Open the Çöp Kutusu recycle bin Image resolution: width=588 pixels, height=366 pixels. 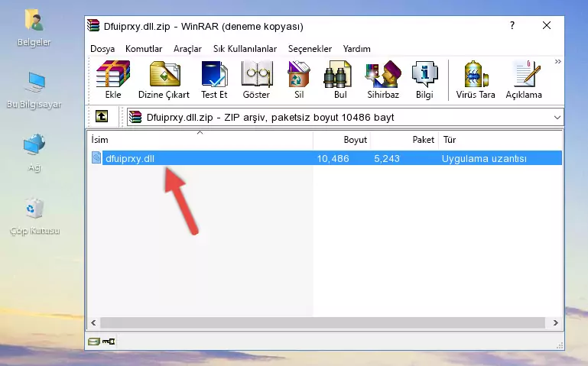point(34,216)
